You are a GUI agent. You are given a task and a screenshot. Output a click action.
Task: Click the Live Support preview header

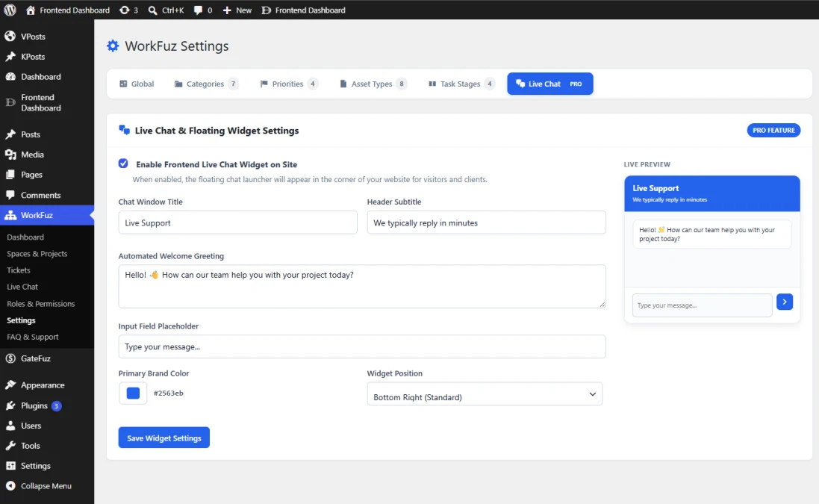[x=712, y=193]
